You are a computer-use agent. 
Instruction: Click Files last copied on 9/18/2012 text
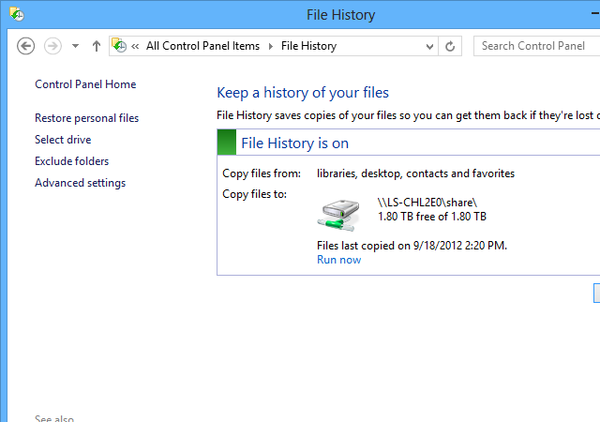click(x=412, y=245)
